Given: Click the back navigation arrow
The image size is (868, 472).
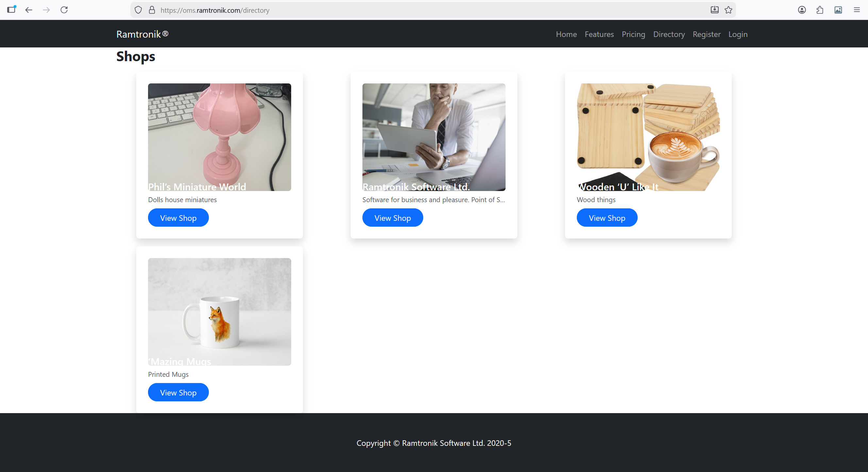Looking at the screenshot, I should pyautogui.click(x=29, y=10).
